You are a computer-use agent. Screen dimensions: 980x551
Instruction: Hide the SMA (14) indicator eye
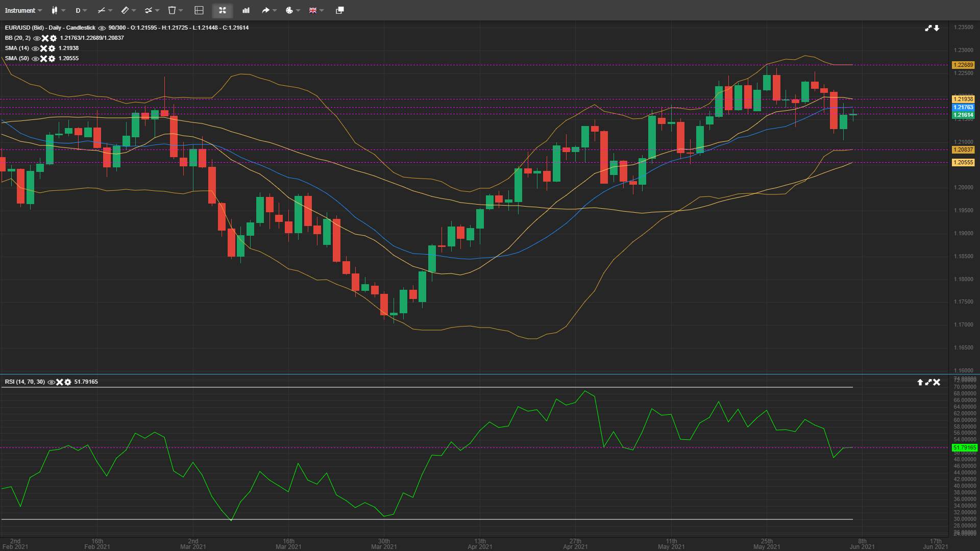(35, 48)
